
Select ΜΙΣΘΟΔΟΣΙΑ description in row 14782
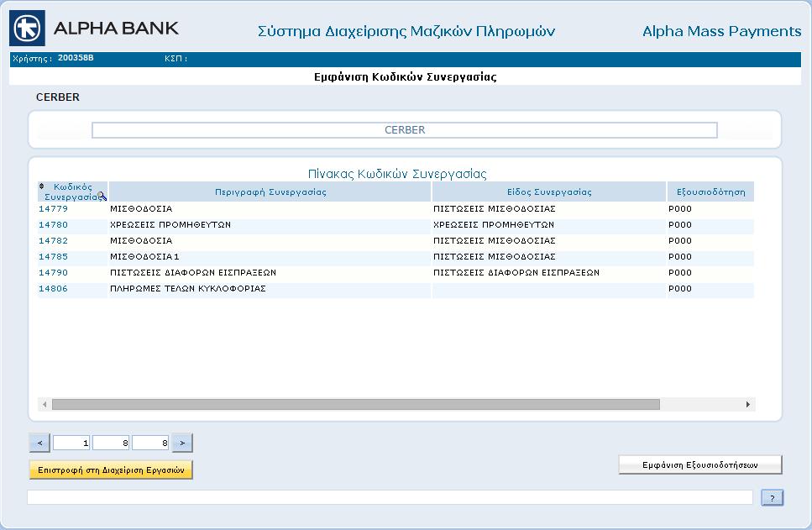tap(270, 241)
